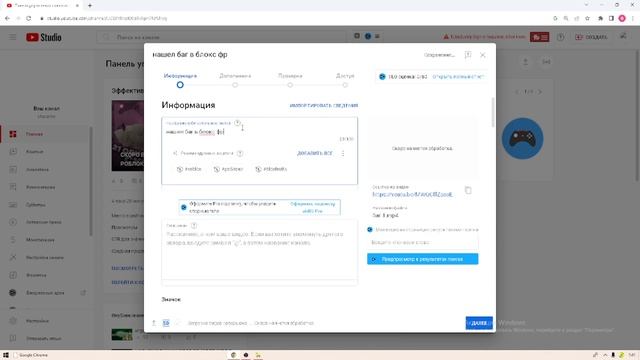This screenshot has width=640, height=360.
Task: Click the game controller channel avatar
Action: [522, 139]
